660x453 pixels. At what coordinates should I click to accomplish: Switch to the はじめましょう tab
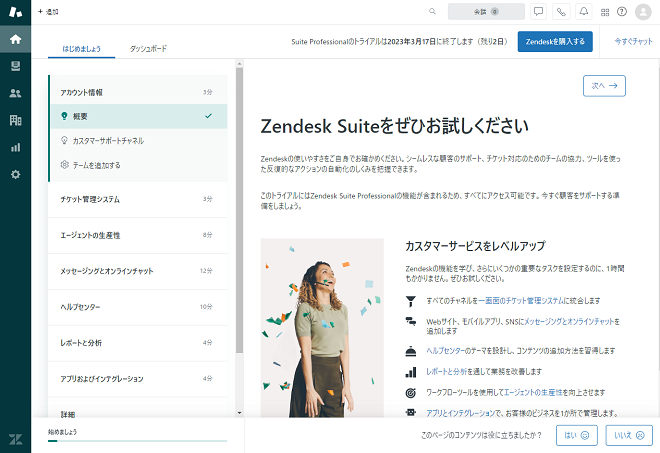click(x=82, y=49)
